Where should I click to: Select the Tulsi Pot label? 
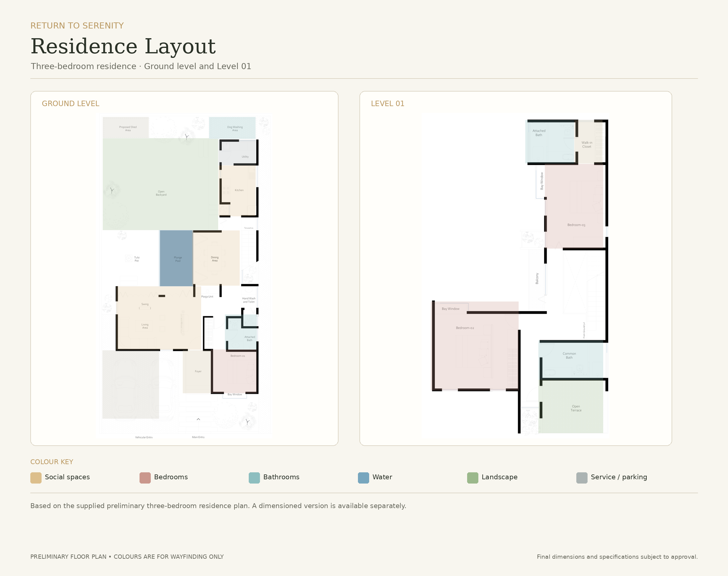136,259
